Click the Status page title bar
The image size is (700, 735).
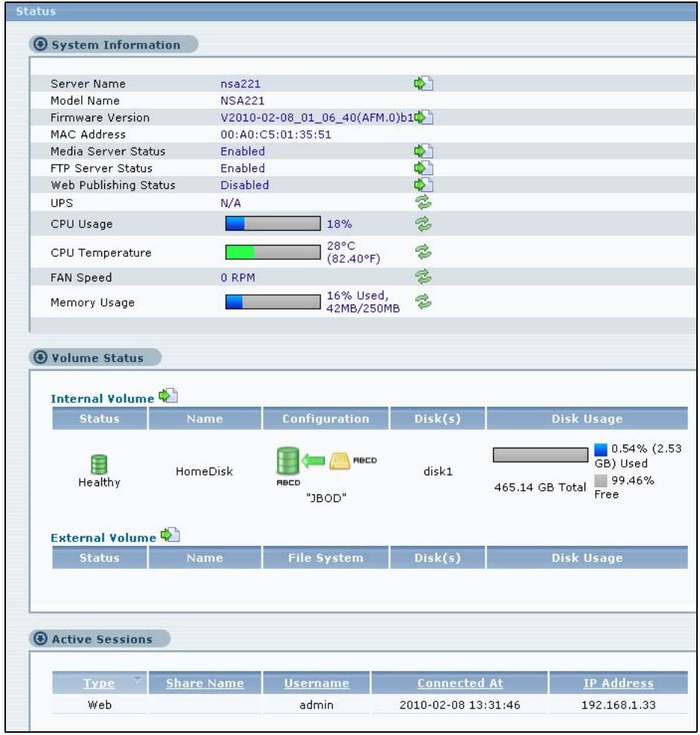coord(351,11)
